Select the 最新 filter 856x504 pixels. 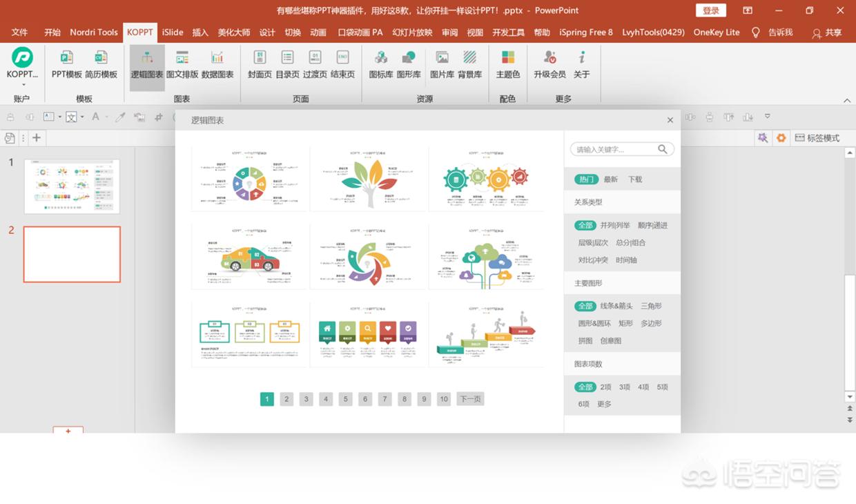tap(611, 180)
